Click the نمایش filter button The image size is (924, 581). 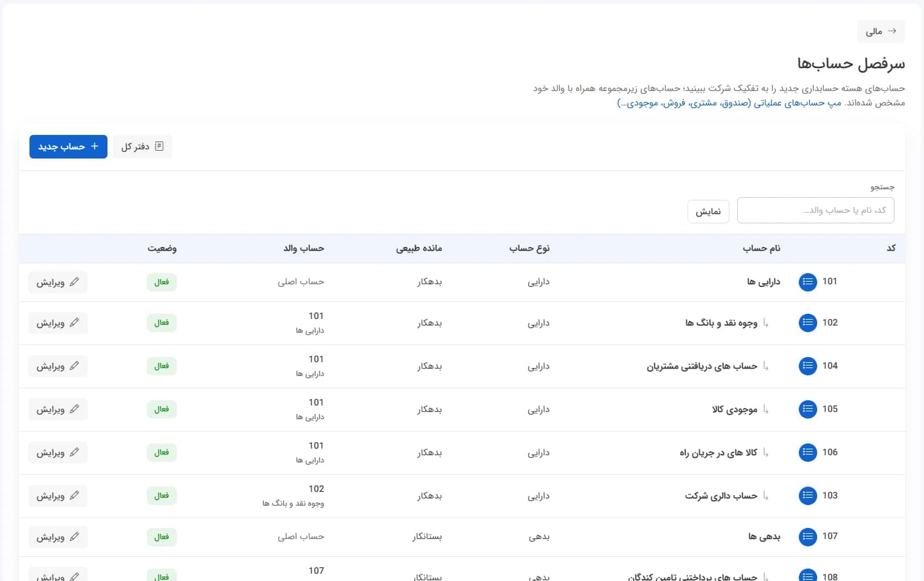pyautogui.click(x=708, y=211)
